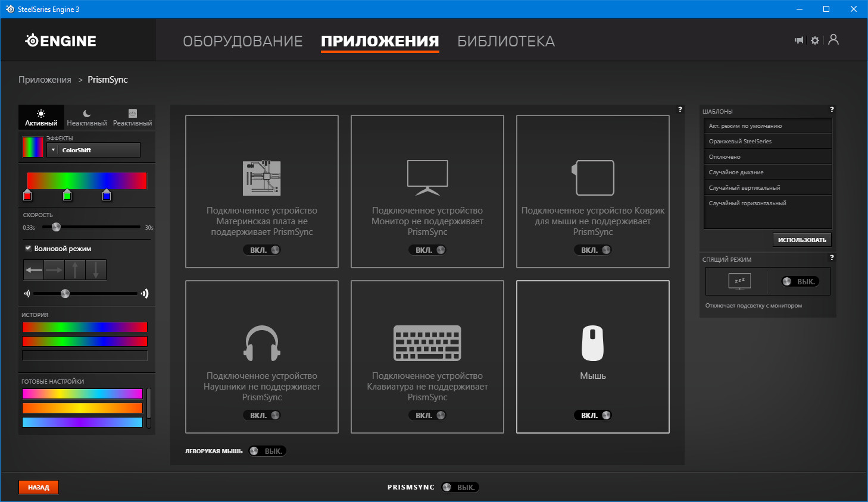Image resolution: width=868 pixels, height=502 pixels.
Task: Apply the orange-yellow preset gradient
Action: 83,408
